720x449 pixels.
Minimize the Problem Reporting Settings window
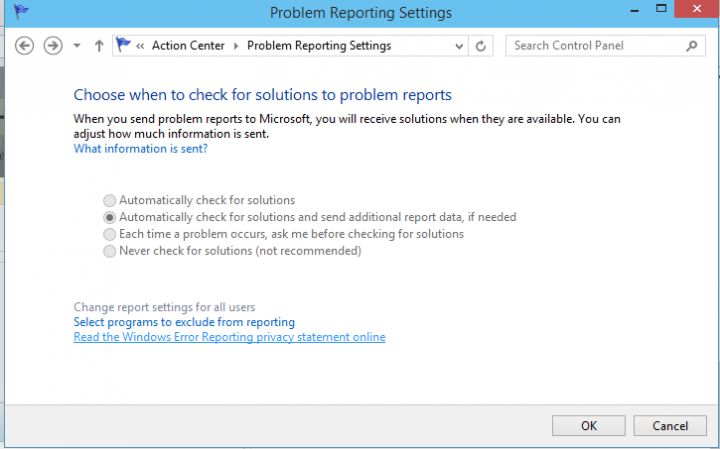635,10
